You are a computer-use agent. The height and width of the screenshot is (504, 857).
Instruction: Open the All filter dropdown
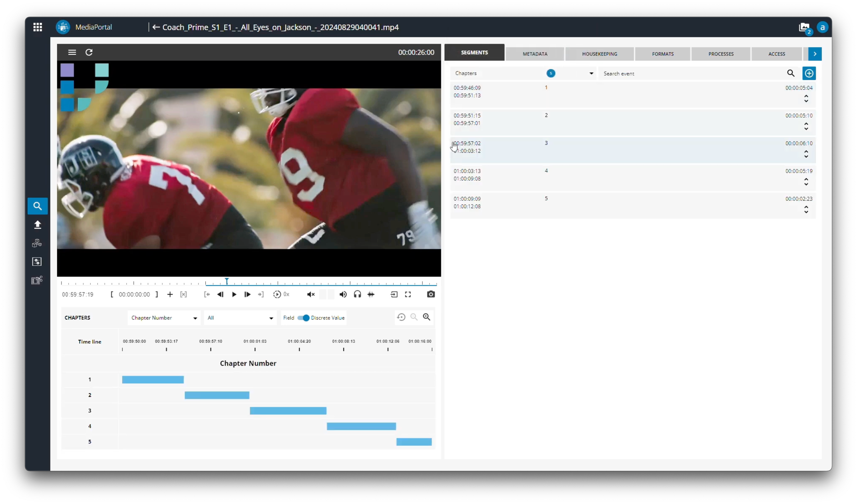coord(240,318)
